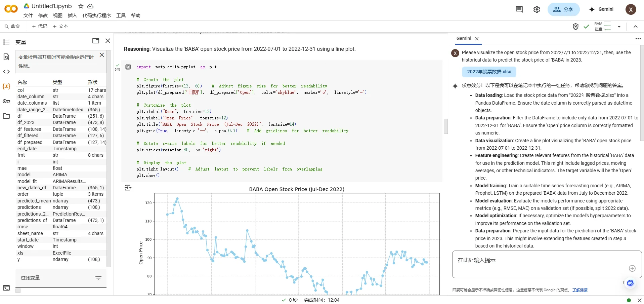Select the df_features variable row
The height and width of the screenshot is (304, 644).
click(x=61, y=129)
